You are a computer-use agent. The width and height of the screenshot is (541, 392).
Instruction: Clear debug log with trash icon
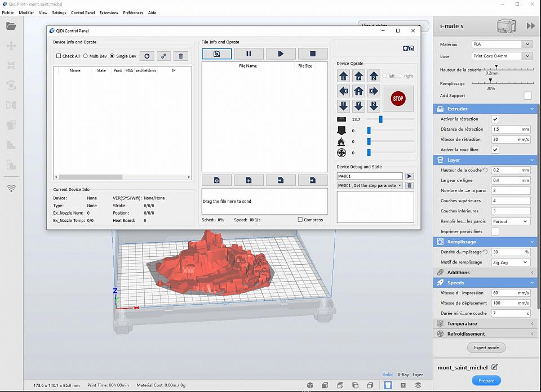click(409, 185)
